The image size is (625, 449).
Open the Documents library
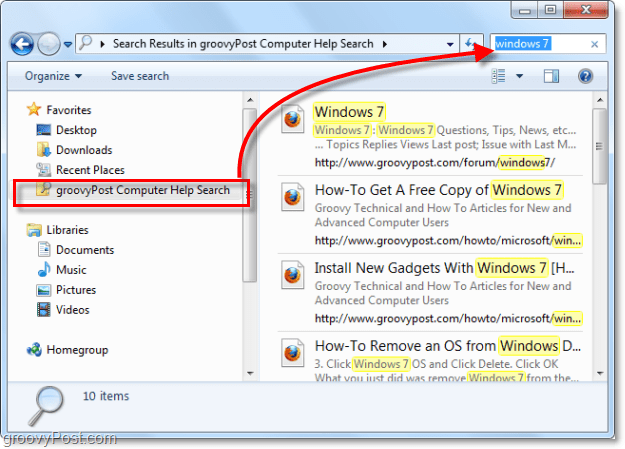[x=85, y=250]
